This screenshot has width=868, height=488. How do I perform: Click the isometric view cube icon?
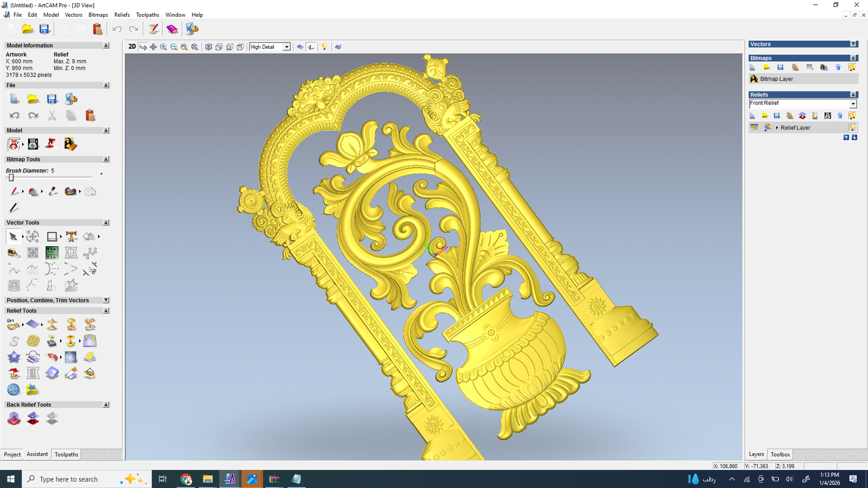pos(208,47)
